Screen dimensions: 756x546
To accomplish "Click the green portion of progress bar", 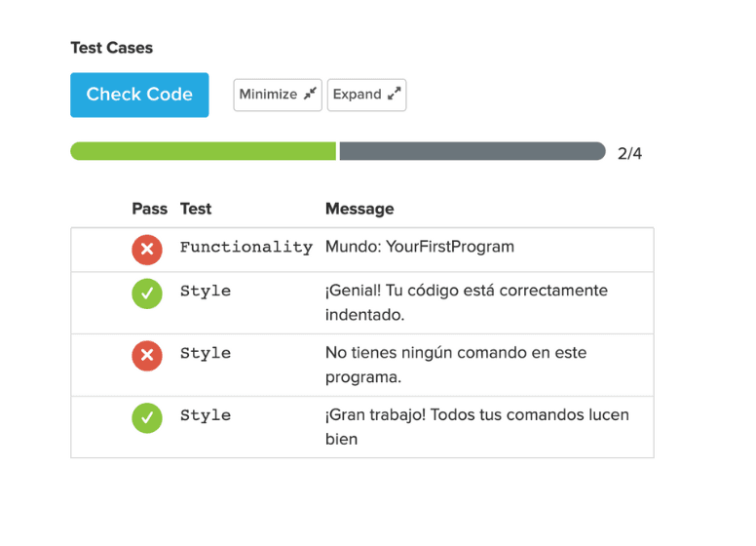I will (203, 151).
